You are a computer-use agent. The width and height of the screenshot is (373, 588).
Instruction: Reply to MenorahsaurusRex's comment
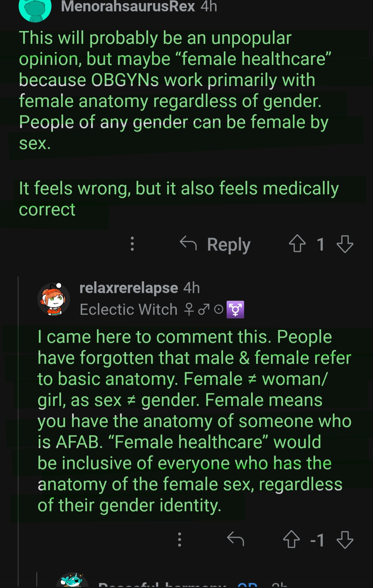(x=228, y=244)
